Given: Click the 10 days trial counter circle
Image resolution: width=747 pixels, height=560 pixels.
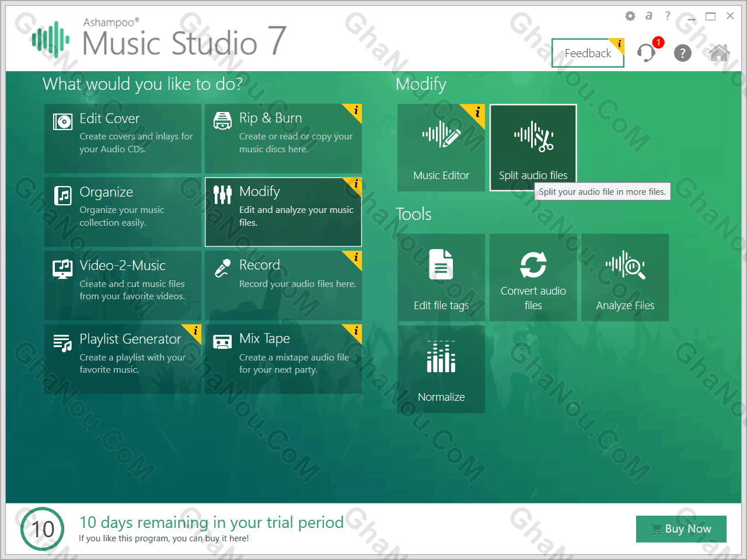Looking at the screenshot, I should (42, 529).
